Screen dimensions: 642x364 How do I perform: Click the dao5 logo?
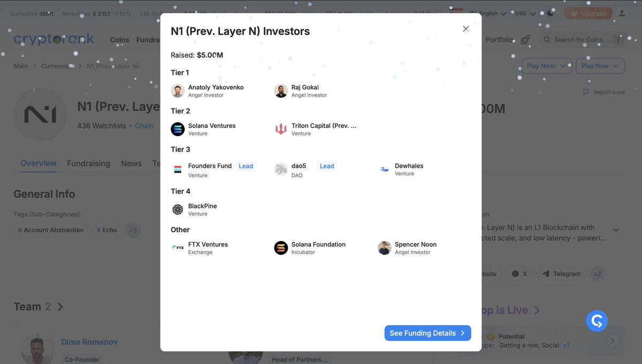[x=281, y=169]
